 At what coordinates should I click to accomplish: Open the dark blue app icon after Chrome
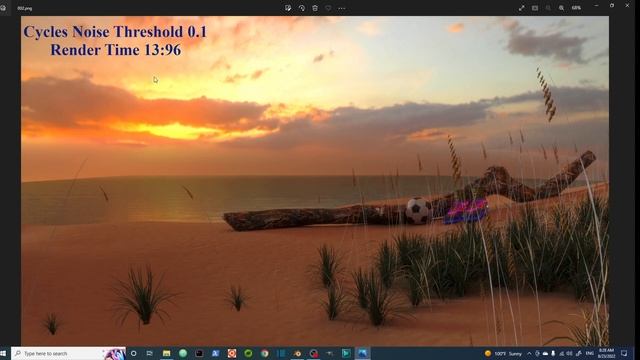(281, 353)
